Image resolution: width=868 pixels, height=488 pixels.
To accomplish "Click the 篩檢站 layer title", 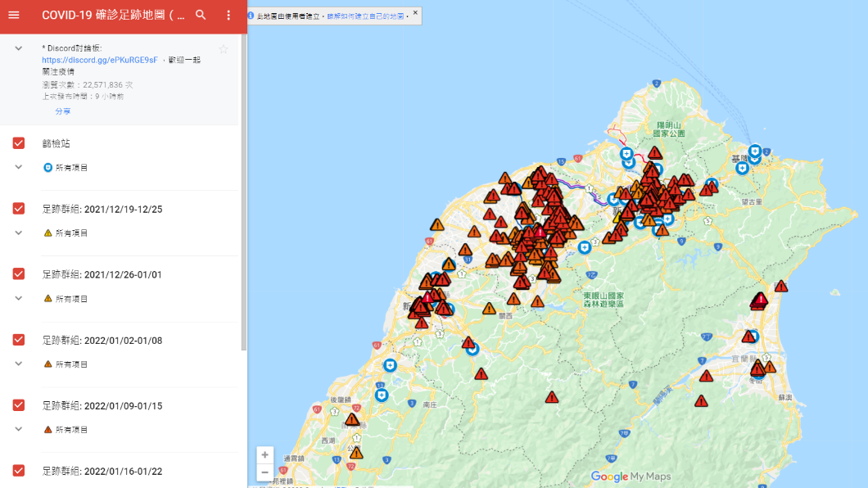I will 56,144.
